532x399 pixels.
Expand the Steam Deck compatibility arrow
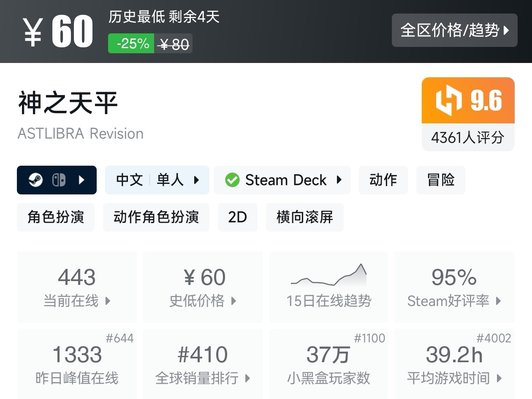pyautogui.click(x=339, y=180)
